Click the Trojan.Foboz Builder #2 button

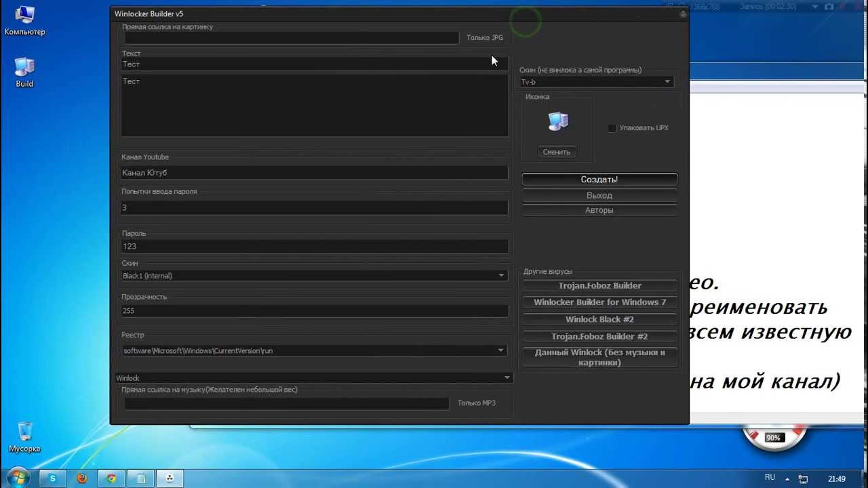pos(599,336)
